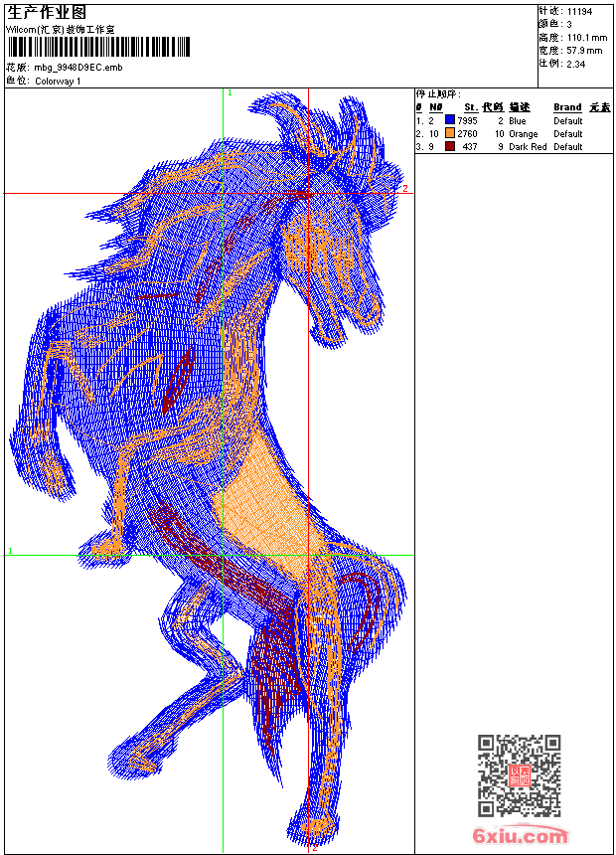The height and width of the screenshot is (855, 616).
Task: Select the N# column header
Action: pos(435,107)
